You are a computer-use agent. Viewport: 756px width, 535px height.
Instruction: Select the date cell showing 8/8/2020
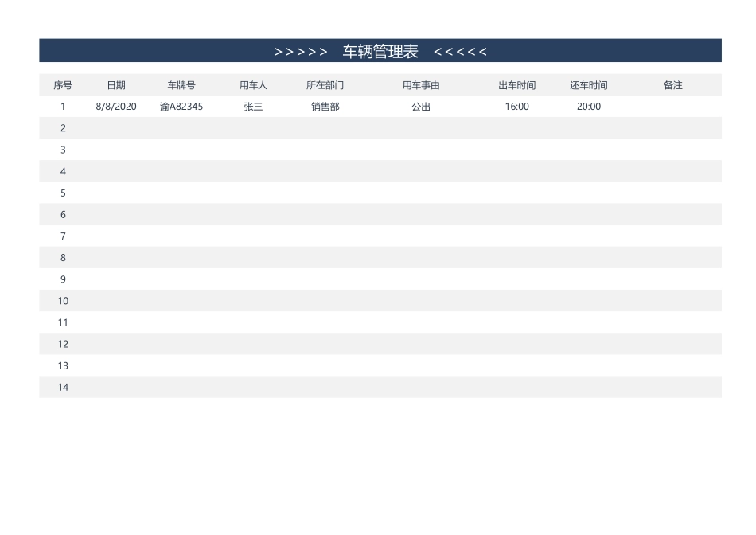115,106
